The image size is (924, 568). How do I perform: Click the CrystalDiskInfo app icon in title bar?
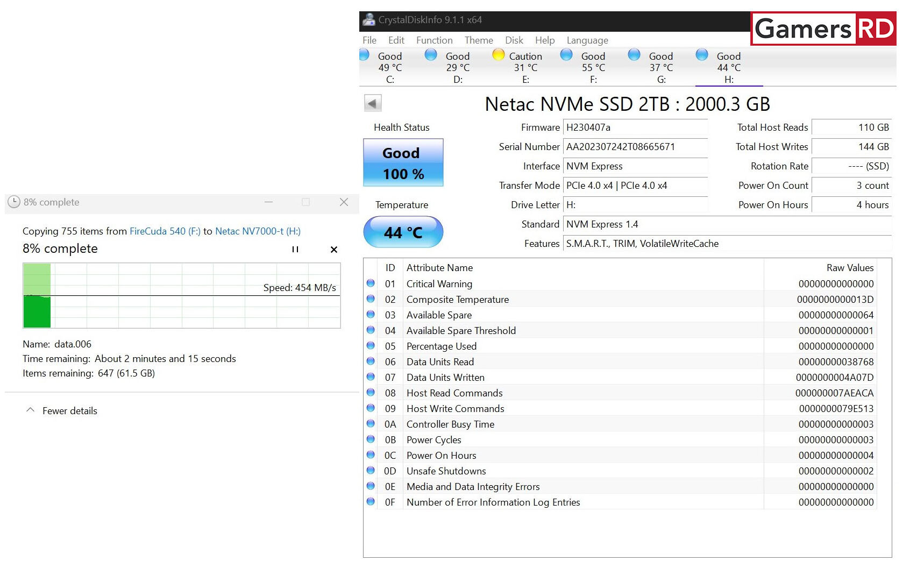[369, 20]
